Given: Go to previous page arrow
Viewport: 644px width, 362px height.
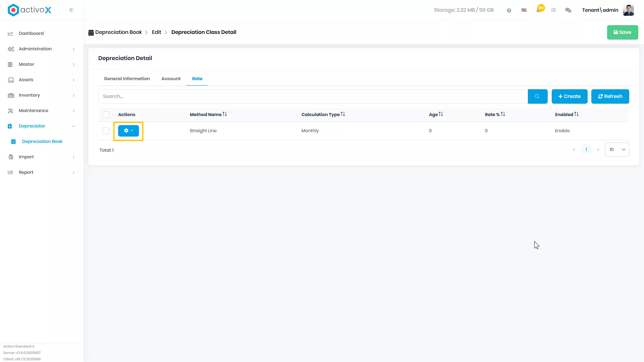Looking at the screenshot, I should click(574, 150).
